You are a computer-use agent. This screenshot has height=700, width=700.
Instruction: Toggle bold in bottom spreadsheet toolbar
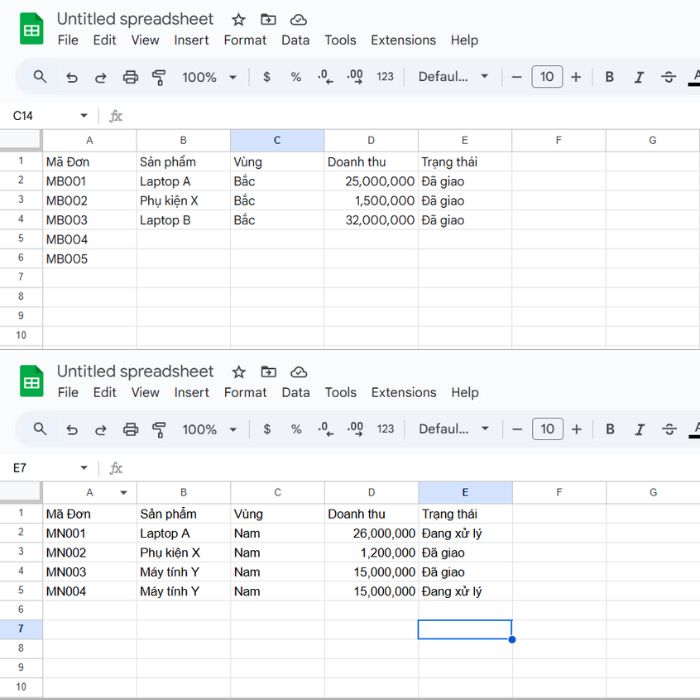(x=610, y=429)
